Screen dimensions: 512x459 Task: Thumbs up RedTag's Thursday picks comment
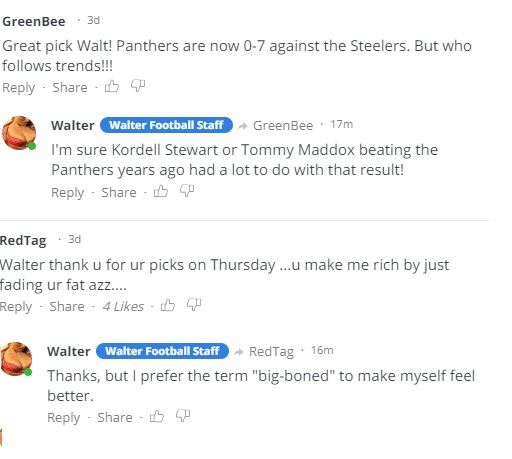[x=168, y=305]
